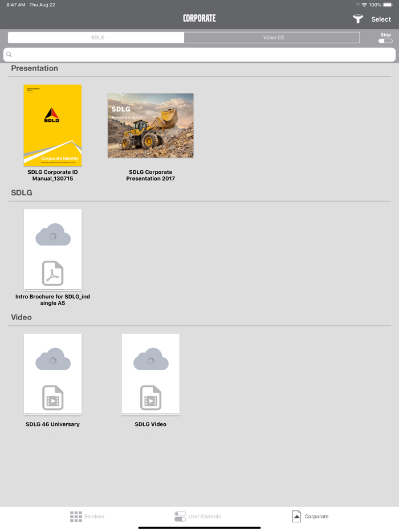
Task: Tap cloud download icon on SDLG Video
Action: pos(151,359)
